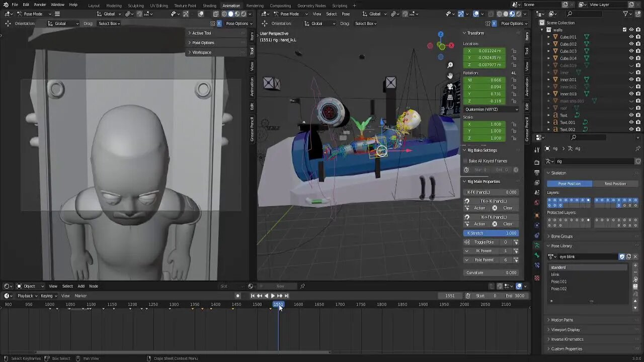Screen dimensions: 644x362
Task: Switch to the Shading workspace tab
Action: pyautogui.click(x=209, y=6)
